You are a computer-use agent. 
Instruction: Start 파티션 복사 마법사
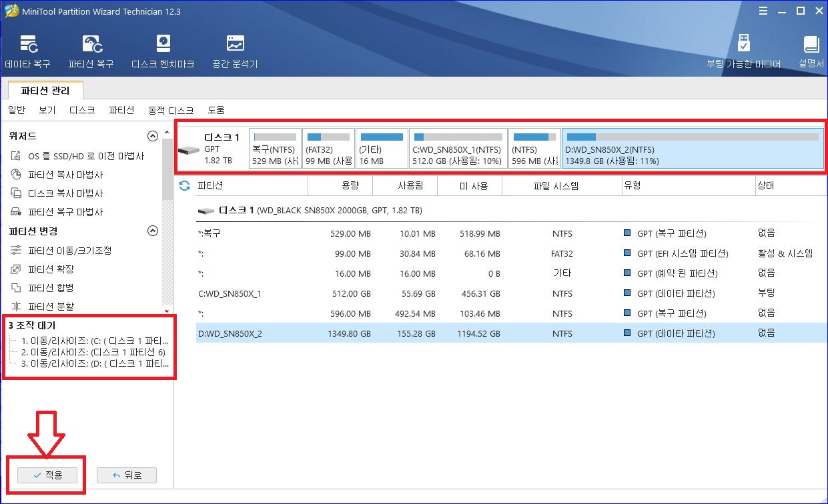click(57, 175)
